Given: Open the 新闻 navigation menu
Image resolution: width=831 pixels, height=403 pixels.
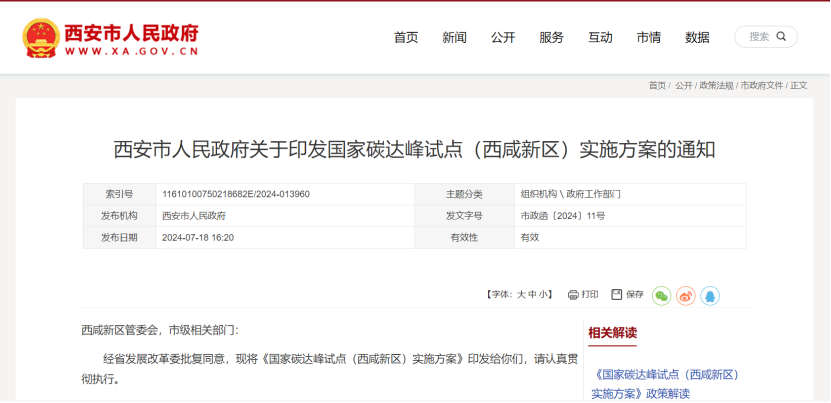Looking at the screenshot, I should point(454,38).
